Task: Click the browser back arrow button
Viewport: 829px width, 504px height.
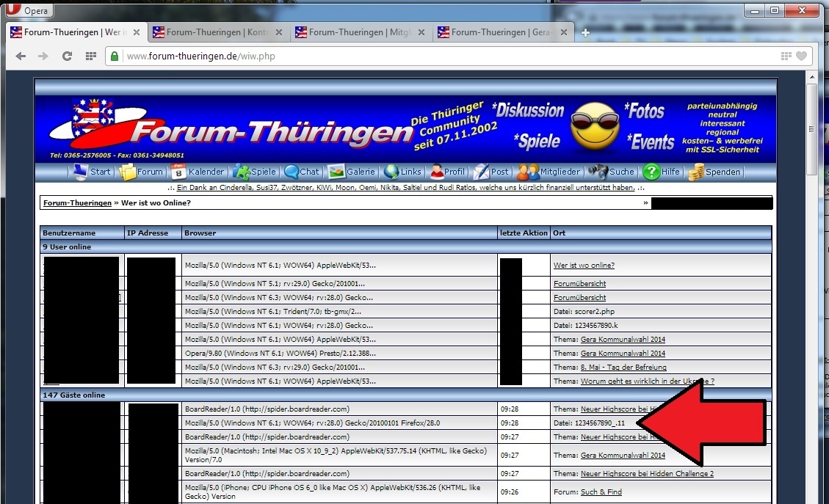Action: 21,56
